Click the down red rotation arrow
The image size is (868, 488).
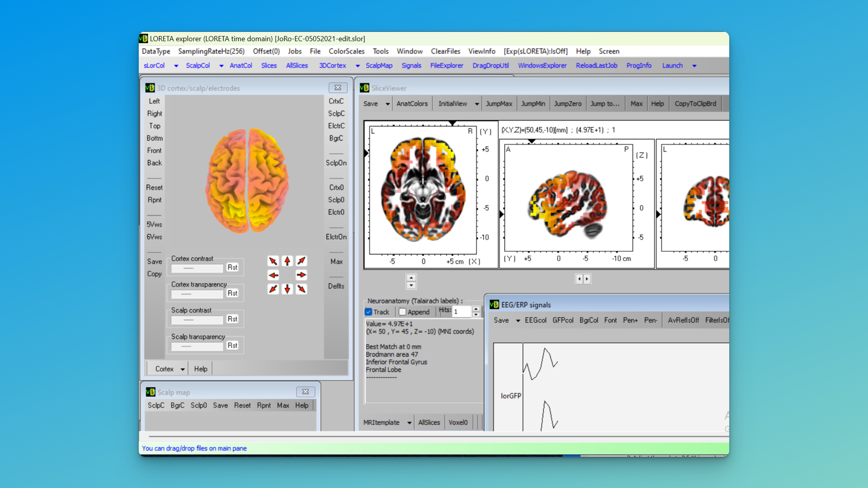pos(287,289)
